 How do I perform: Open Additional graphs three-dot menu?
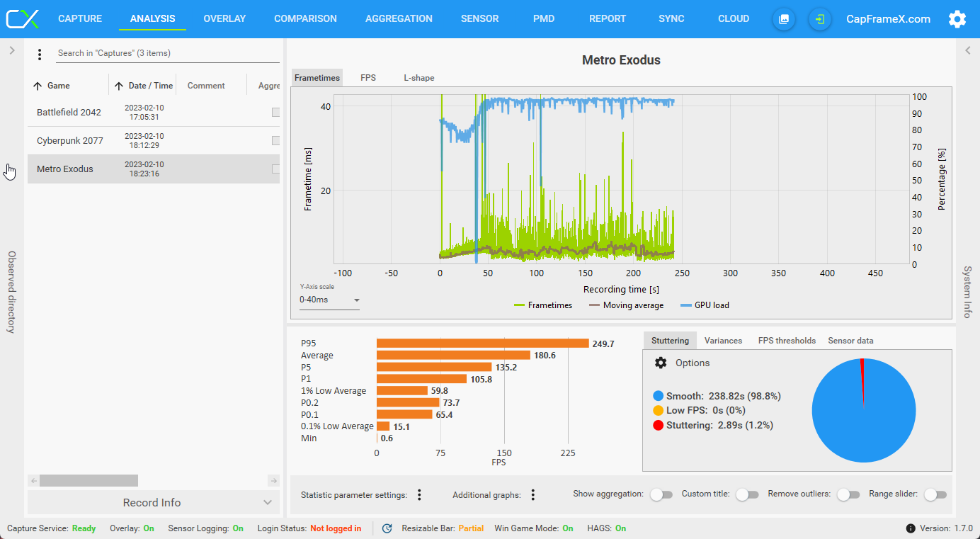532,495
